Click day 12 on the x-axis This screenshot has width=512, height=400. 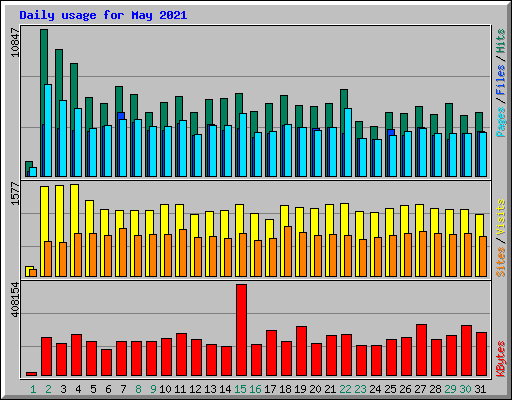tap(195, 389)
